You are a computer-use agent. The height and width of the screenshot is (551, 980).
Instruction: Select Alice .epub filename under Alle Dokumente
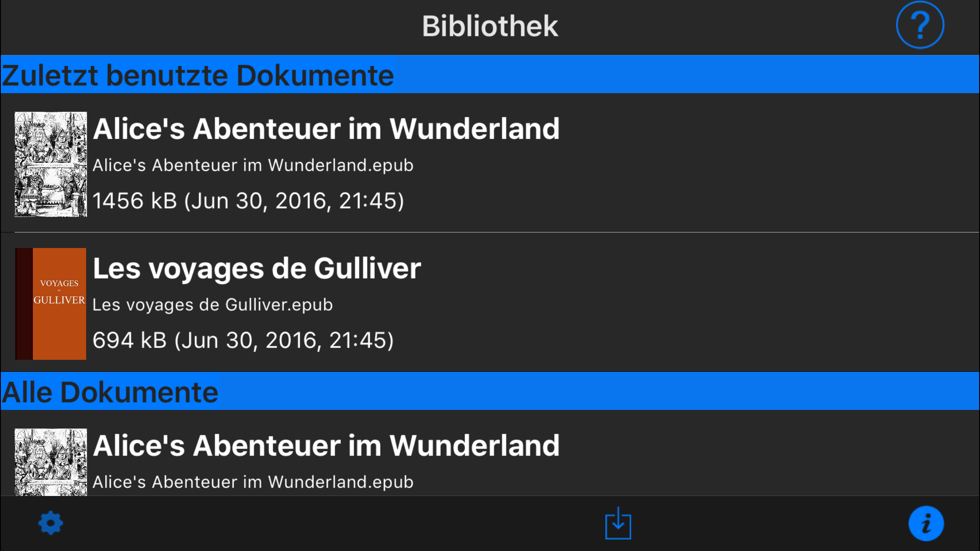(253, 482)
